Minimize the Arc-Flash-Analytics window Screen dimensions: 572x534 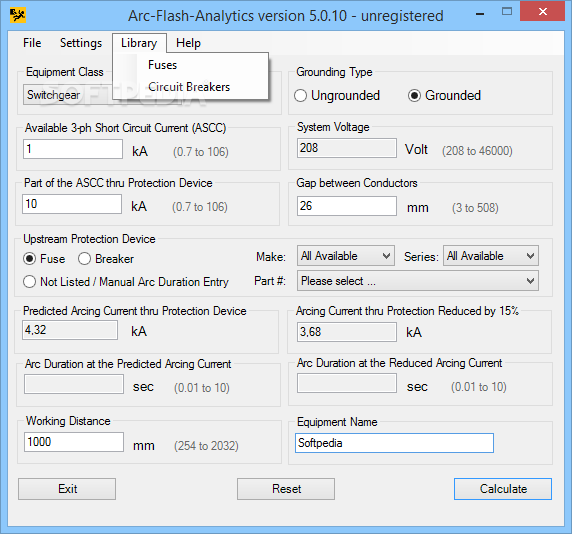coord(480,14)
